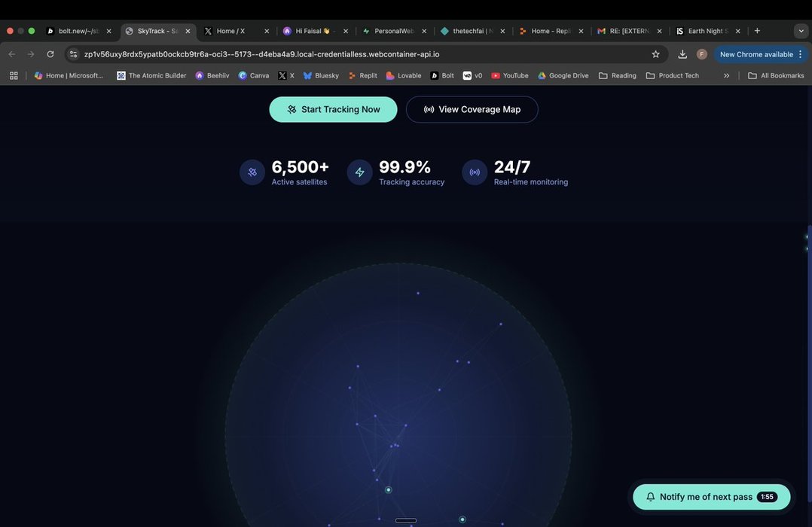Open The Atomic Builder bookmark
This screenshot has height=527, width=812.
click(x=151, y=75)
